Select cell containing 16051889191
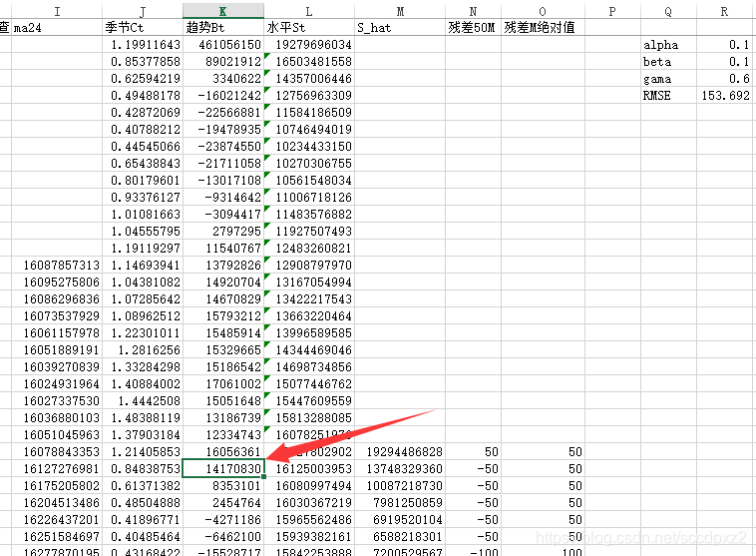This screenshot has height=556, width=756. coord(57,349)
